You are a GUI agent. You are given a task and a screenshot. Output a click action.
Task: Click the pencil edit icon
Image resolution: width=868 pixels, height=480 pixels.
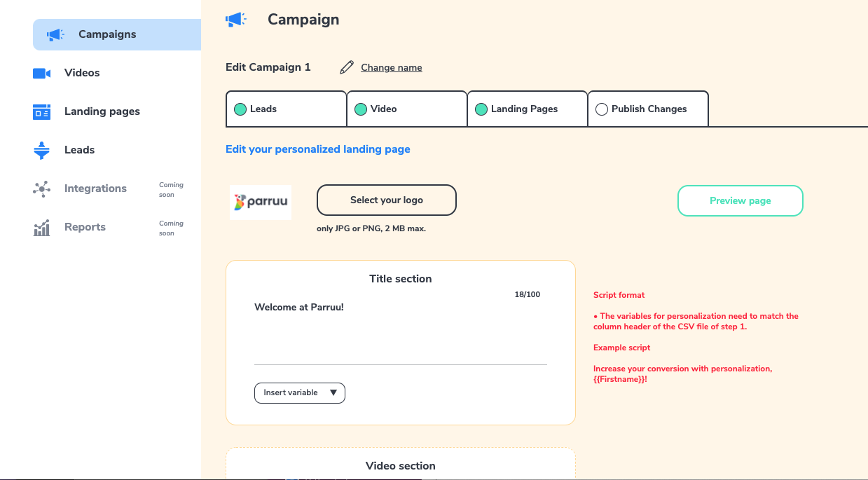347,67
